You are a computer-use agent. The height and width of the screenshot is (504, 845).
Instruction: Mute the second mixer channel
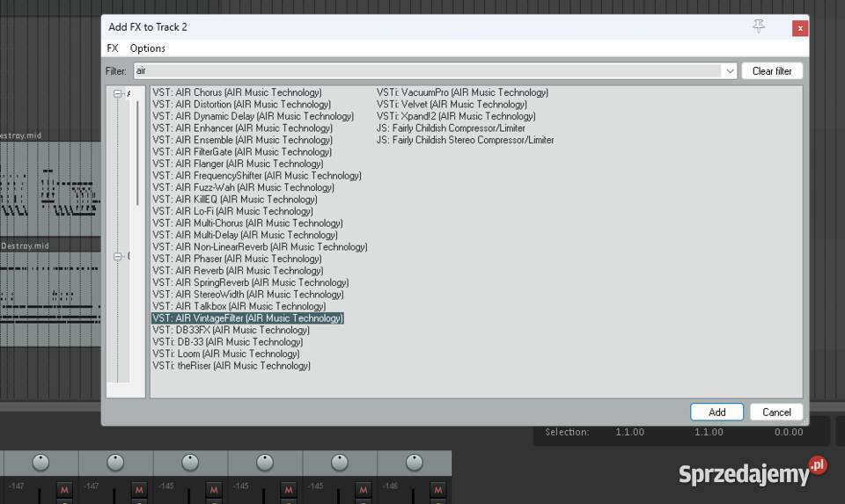pos(139,489)
